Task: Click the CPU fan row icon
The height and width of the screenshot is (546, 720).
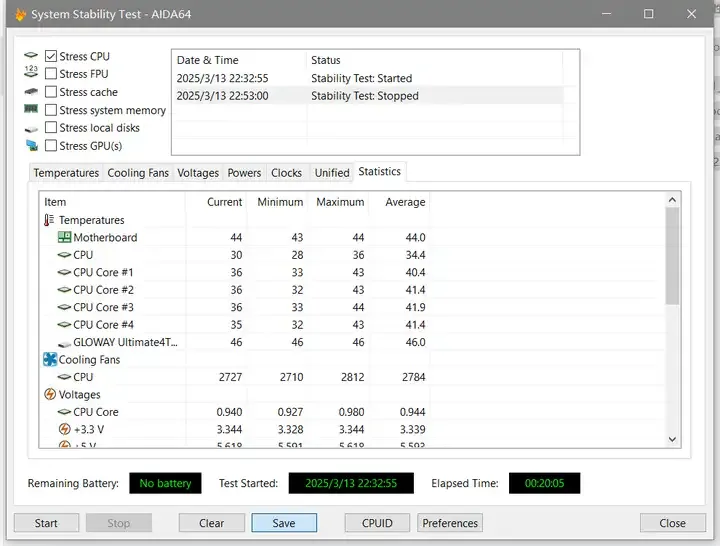Action: 64,377
